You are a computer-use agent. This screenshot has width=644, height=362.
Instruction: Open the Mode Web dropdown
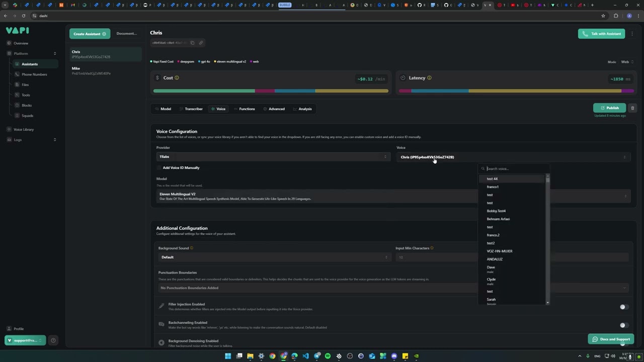coord(627,62)
